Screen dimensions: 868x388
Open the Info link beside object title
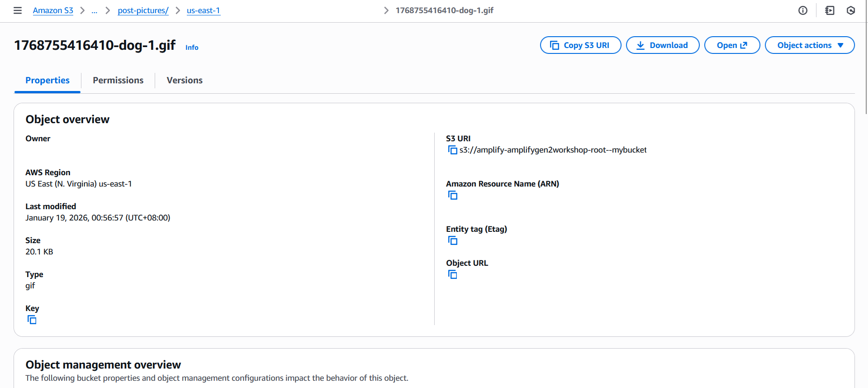[x=192, y=47]
